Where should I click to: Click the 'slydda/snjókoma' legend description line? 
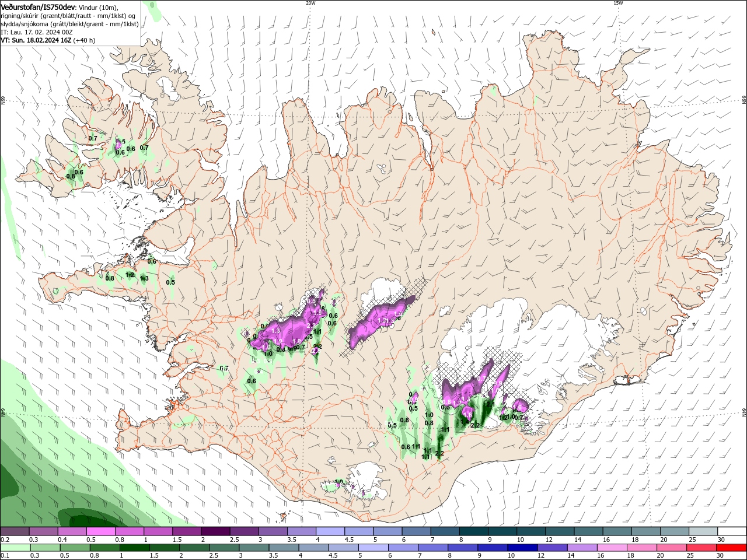point(69,24)
